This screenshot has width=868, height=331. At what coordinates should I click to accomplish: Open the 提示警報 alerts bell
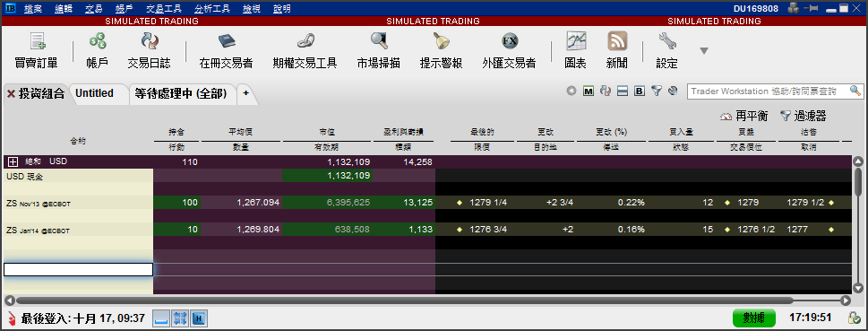441,51
